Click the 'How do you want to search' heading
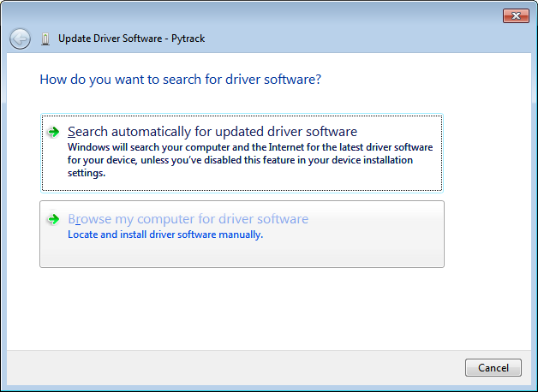 (180, 80)
